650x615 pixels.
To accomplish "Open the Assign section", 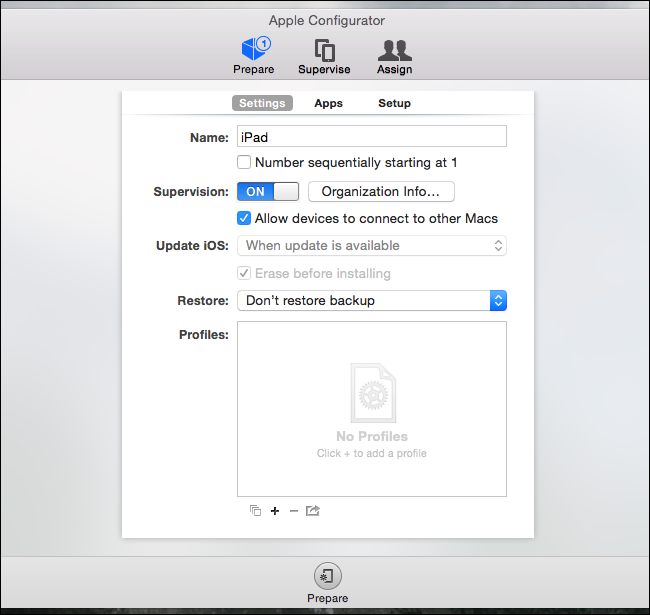I will click(395, 56).
